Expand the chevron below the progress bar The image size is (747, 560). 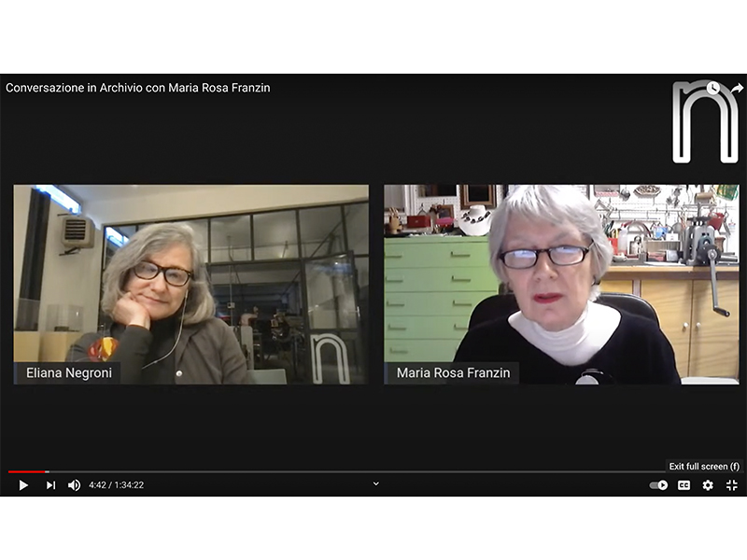click(x=375, y=483)
